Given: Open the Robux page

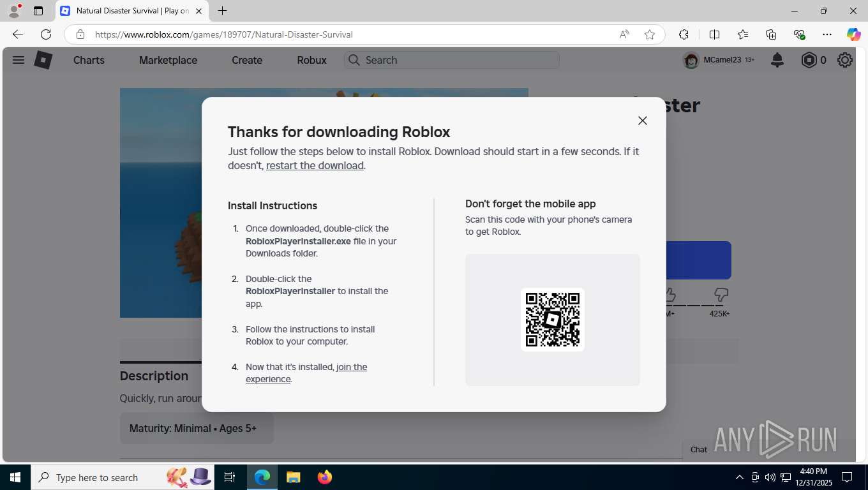Looking at the screenshot, I should (311, 60).
